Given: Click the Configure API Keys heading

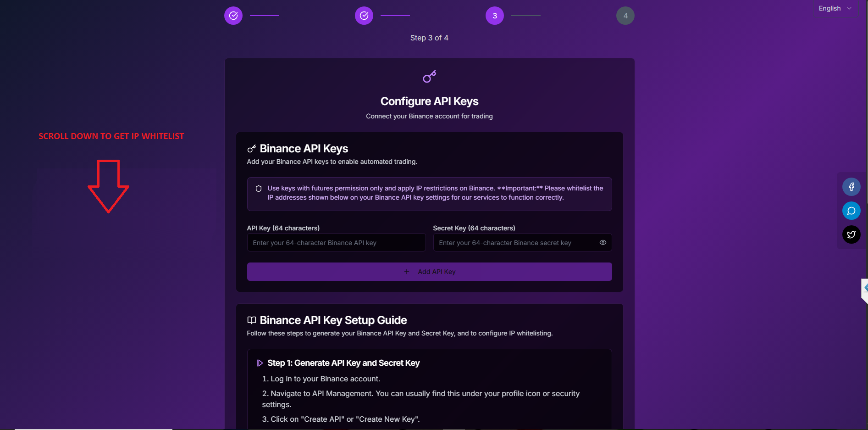Looking at the screenshot, I should pos(430,101).
